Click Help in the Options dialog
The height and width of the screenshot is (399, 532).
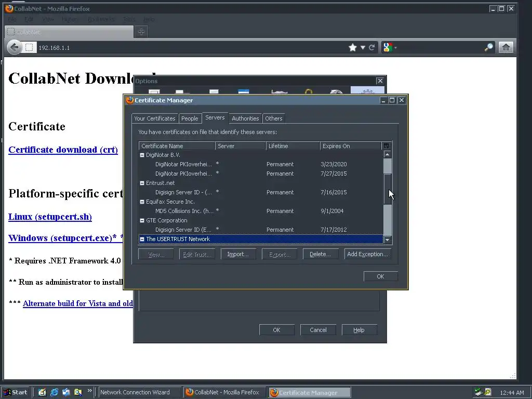click(x=359, y=330)
